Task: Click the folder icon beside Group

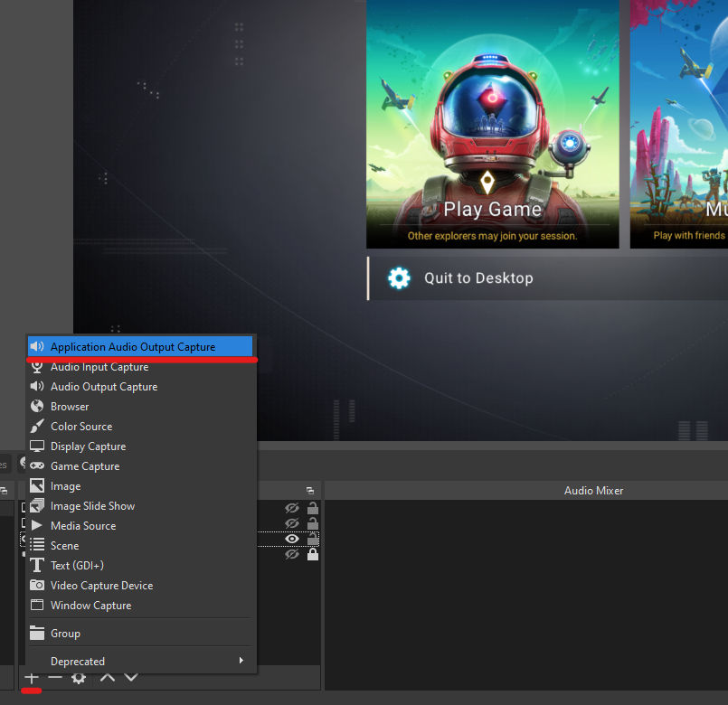Action: [x=36, y=633]
